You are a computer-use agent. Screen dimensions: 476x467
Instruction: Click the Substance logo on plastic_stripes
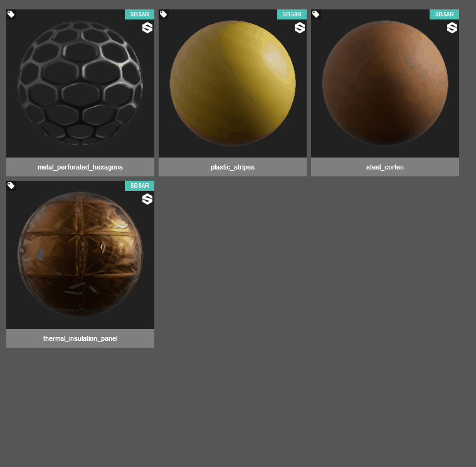(300, 28)
